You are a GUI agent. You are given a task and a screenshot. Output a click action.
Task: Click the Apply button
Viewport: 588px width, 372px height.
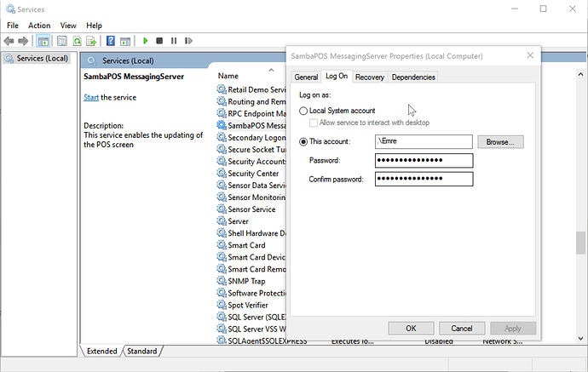point(513,329)
